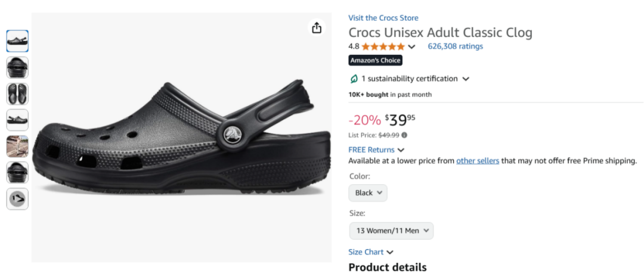This screenshot has width=644, height=280.
Task: Select the second thumbnail showing the clog front
Action: pyautogui.click(x=17, y=67)
